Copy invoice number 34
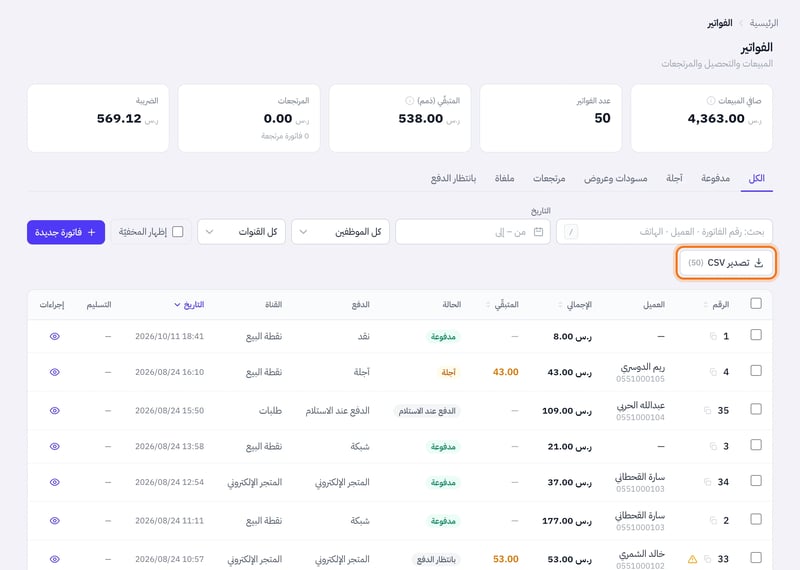 708,482
